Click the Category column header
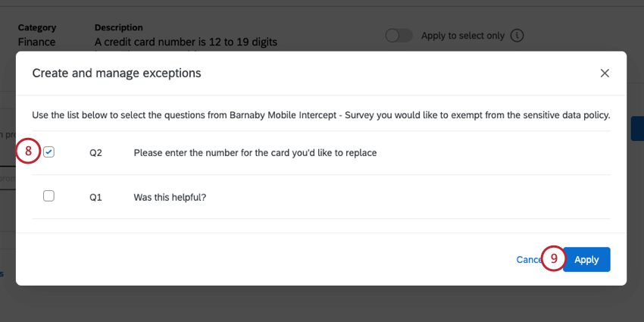Image resolution: width=644 pixels, height=322 pixels. (x=39, y=27)
